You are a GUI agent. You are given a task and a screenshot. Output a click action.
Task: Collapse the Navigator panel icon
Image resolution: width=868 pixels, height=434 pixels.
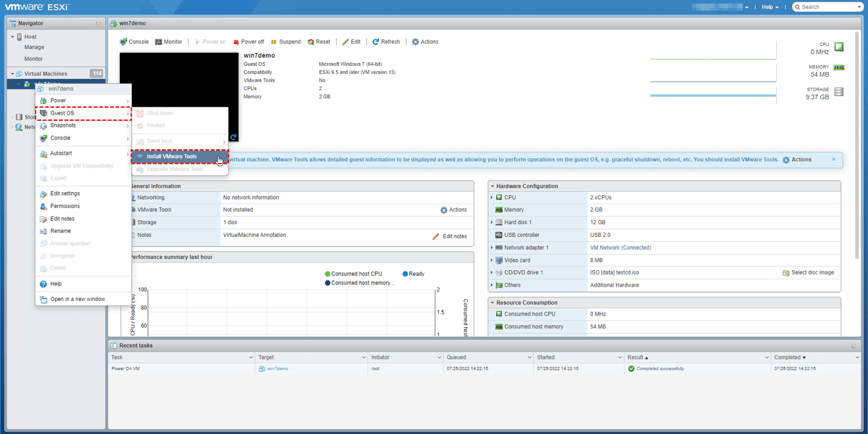[x=98, y=24]
